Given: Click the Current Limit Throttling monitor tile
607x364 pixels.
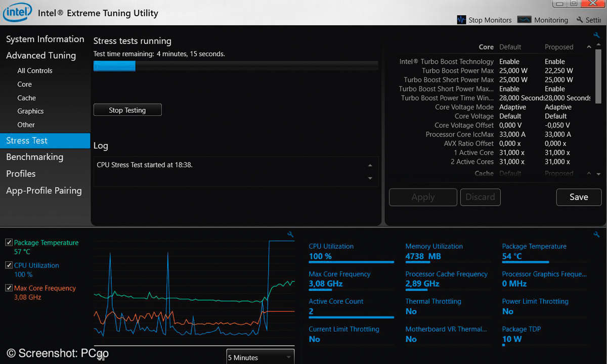Looking at the screenshot, I should pyautogui.click(x=351, y=334).
